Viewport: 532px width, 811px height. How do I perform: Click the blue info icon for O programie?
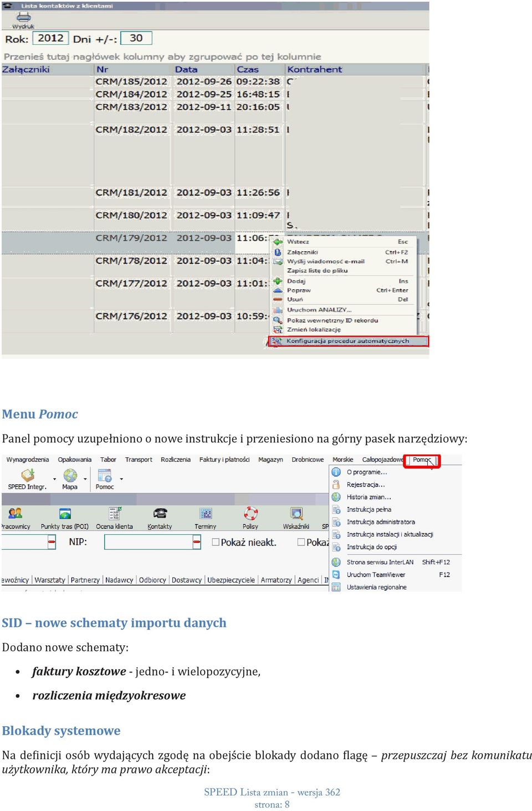(336, 472)
